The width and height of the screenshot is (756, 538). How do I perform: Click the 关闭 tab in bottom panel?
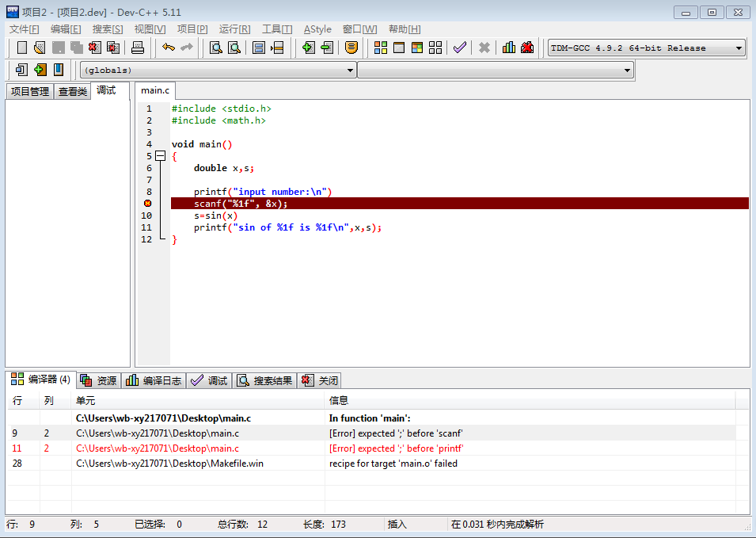(x=320, y=380)
